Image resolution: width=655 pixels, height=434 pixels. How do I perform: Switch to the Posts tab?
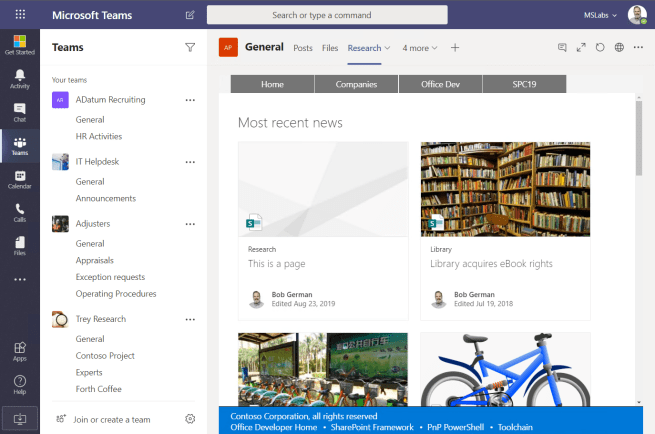point(303,48)
